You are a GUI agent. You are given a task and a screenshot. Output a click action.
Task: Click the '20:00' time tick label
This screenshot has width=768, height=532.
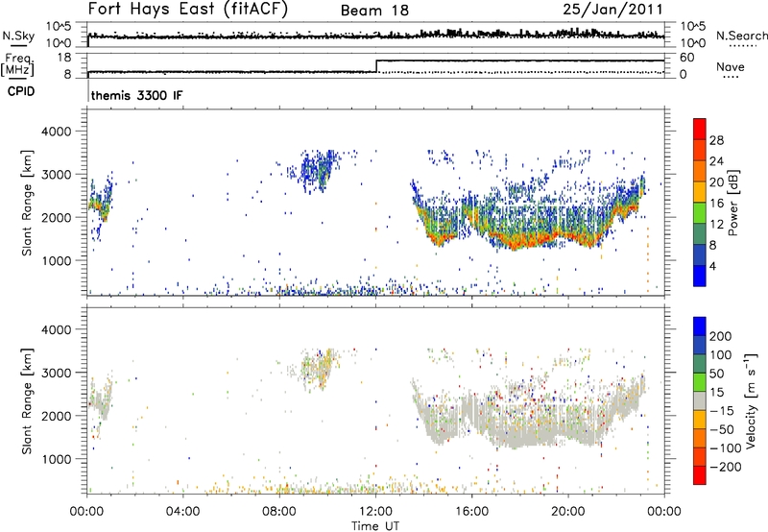[568, 512]
